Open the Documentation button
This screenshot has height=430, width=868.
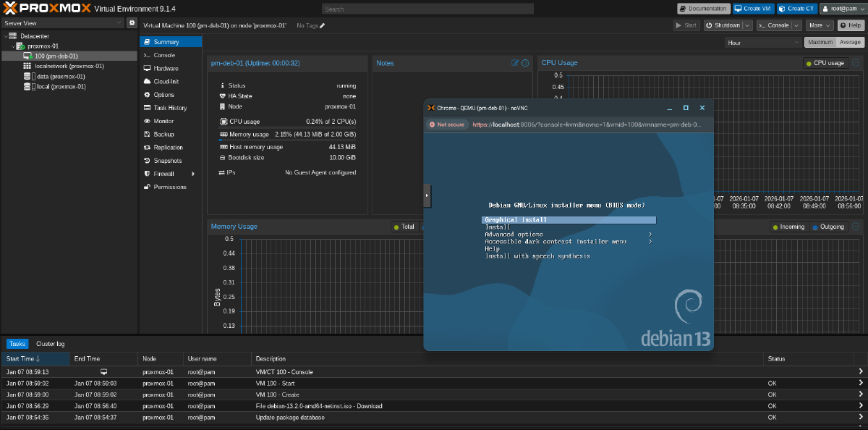pyautogui.click(x=703, y=9)
